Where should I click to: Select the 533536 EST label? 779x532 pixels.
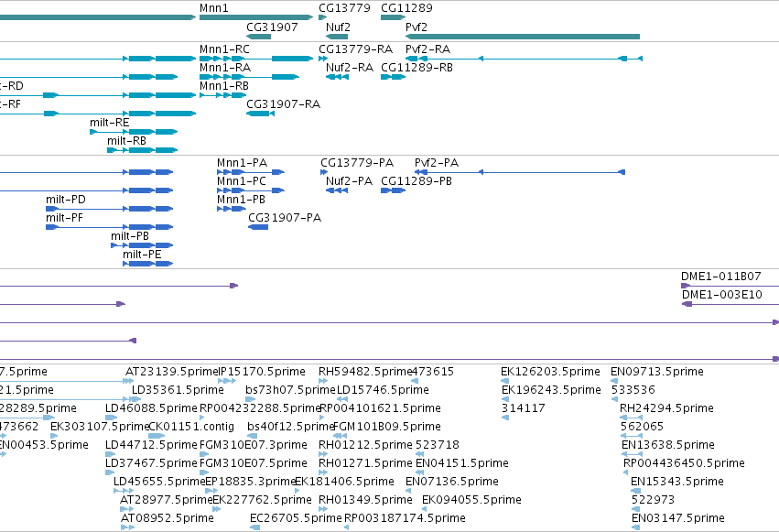pyautogui.click(x=633, y=390)
